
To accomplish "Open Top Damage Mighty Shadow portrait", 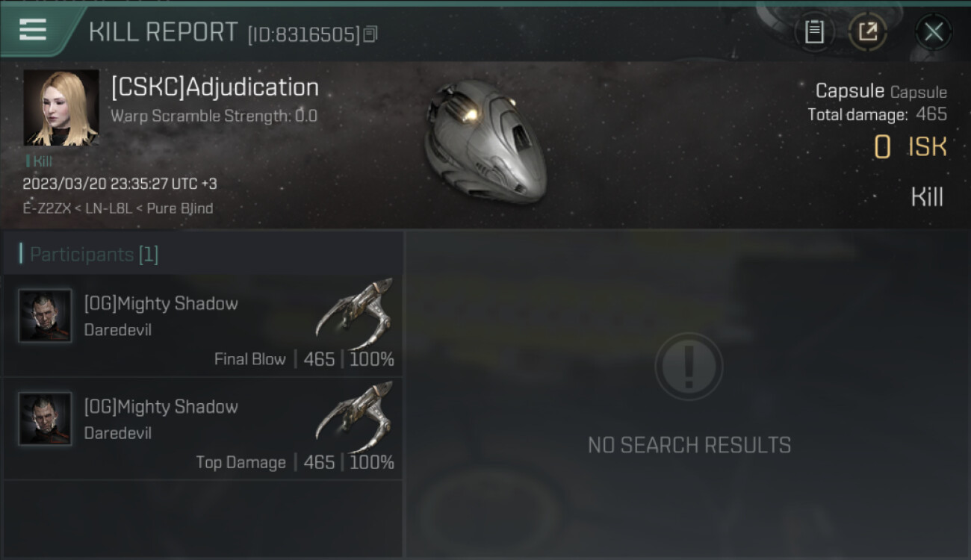I will 46,419.
